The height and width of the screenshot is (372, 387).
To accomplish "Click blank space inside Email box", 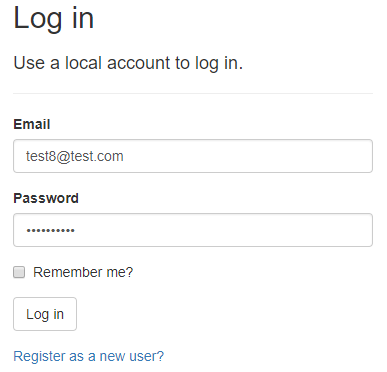I will click(x=248, y=156).
